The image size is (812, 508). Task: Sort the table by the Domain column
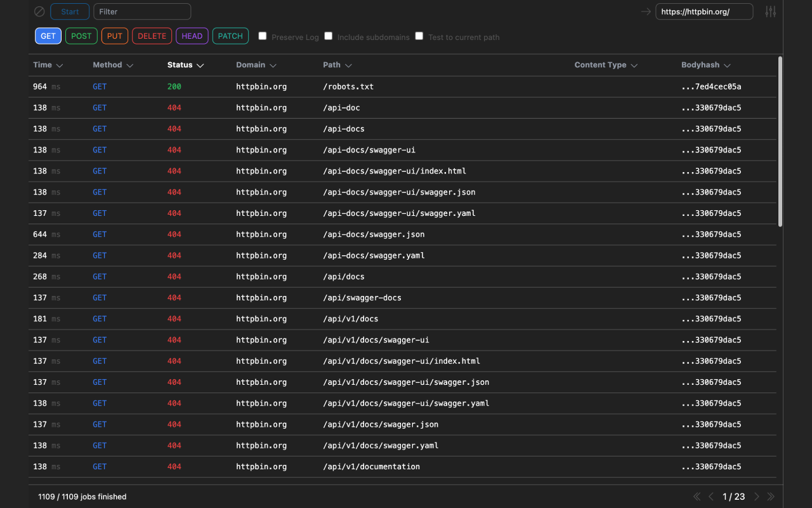coord(256,65)
